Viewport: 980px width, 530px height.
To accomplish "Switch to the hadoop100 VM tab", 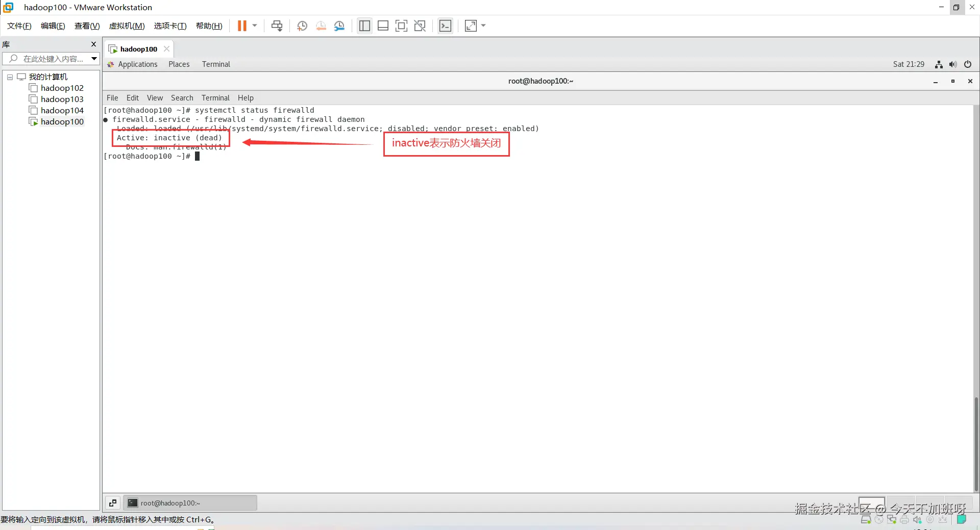I will [138, 49].
